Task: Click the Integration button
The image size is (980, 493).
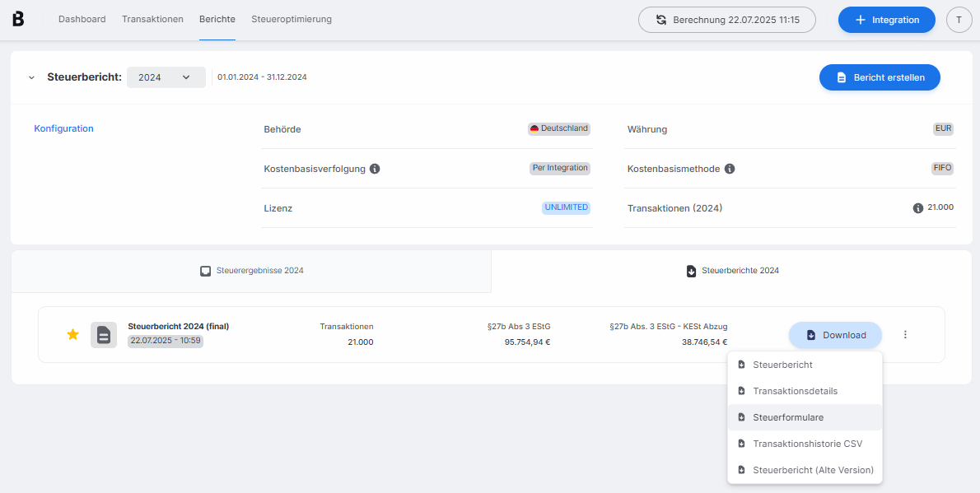Action: (x=886, y=20)
